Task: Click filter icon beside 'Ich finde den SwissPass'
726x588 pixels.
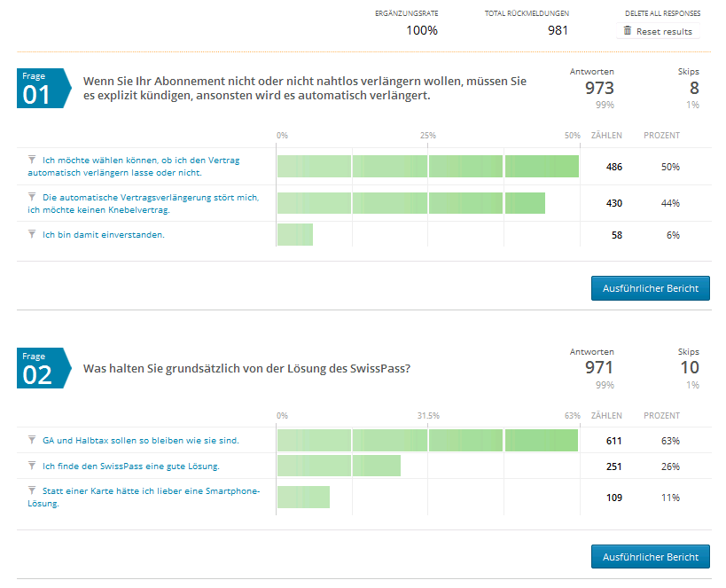Action: (32, 466)
